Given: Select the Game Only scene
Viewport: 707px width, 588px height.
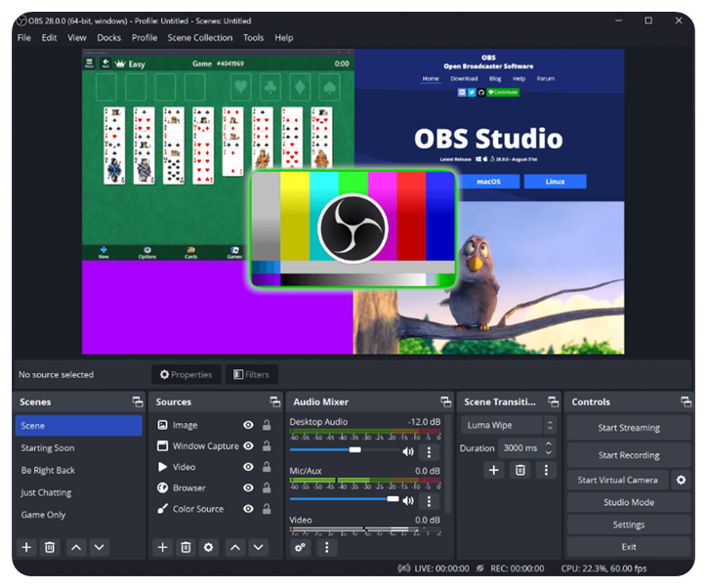Looking at the screenshot, I should (79, 515).
